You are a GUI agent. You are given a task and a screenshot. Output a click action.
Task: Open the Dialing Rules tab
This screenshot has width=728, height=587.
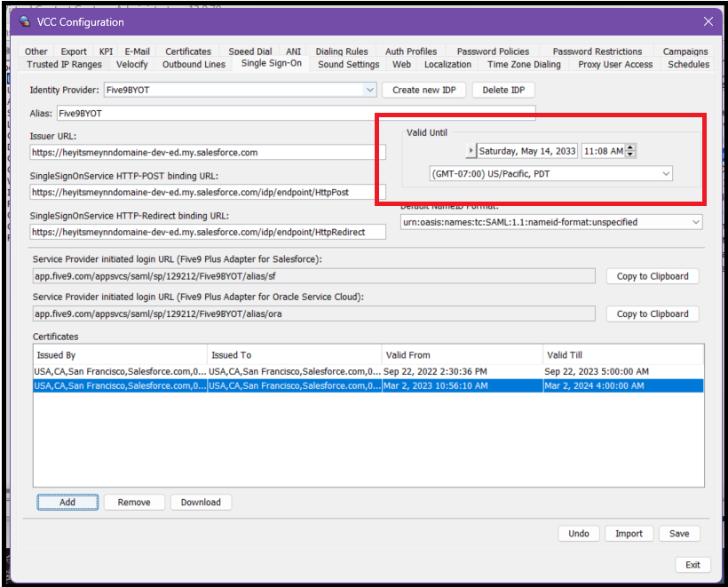pyautogui.click(x=342, y=52)
